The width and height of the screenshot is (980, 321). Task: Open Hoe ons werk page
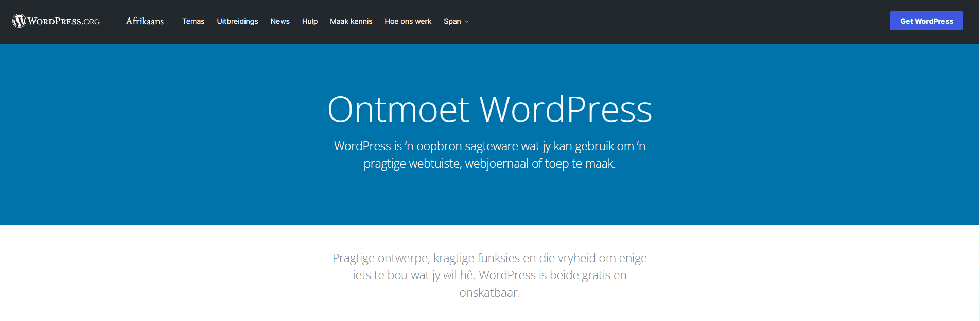coord(408,21)
